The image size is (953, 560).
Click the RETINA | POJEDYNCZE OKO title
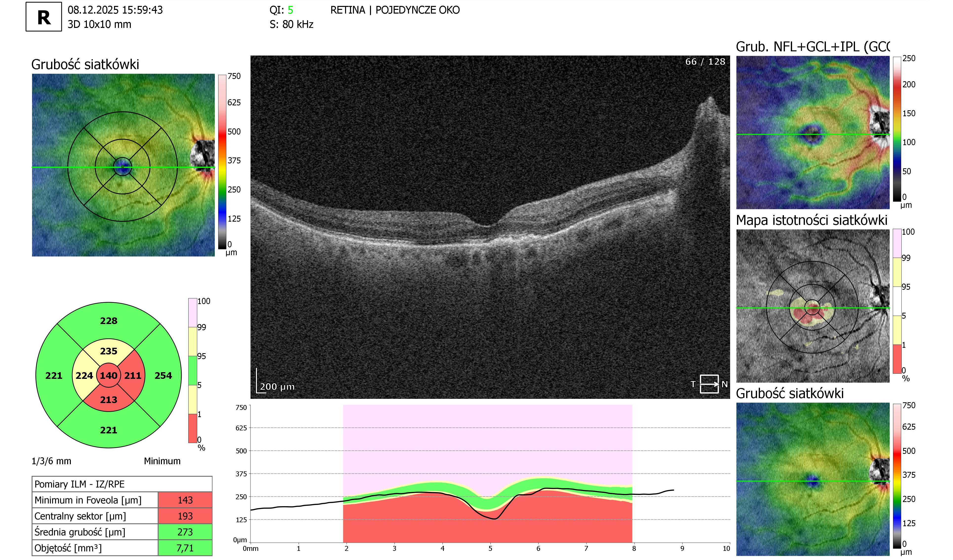pos(395,10)
